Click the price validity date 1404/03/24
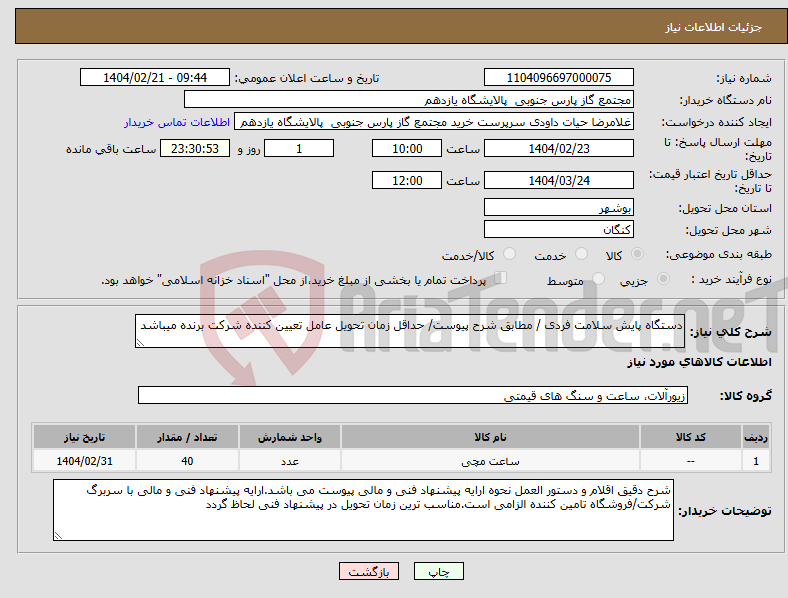Screen dimensions: 788x598 [x=558, y=180]
